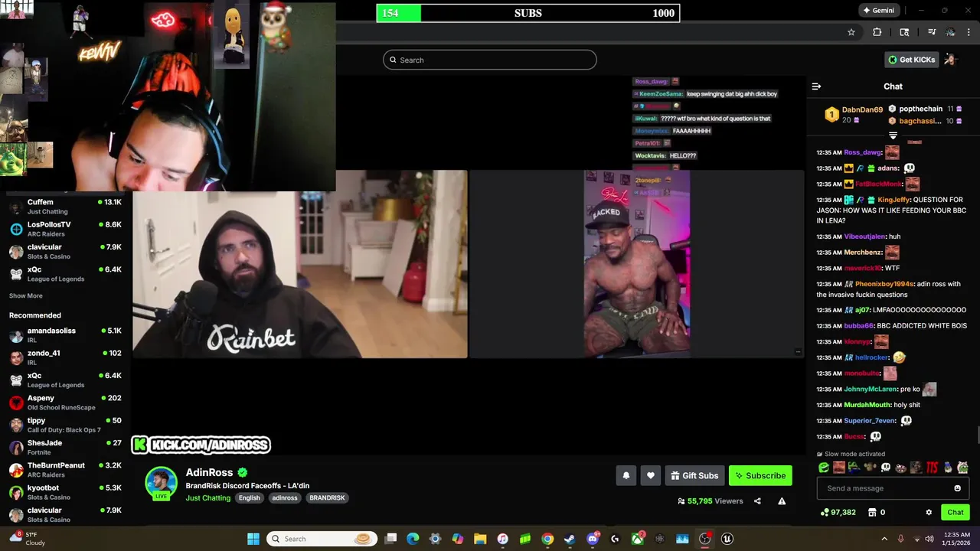Open Discord from the taskbar
980x551 pixels.
coord(593,539)
